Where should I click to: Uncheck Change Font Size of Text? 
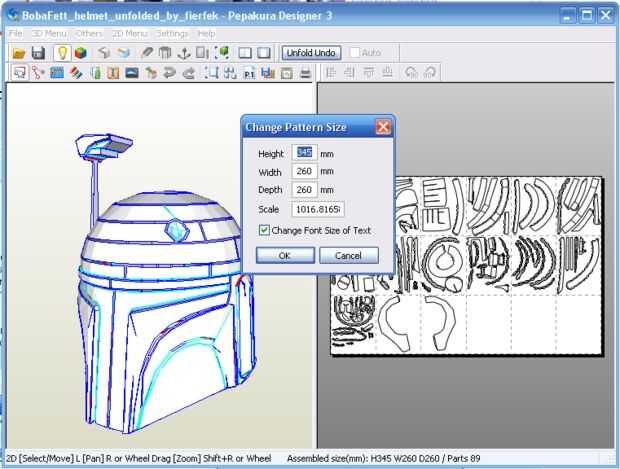coord(264,230)
